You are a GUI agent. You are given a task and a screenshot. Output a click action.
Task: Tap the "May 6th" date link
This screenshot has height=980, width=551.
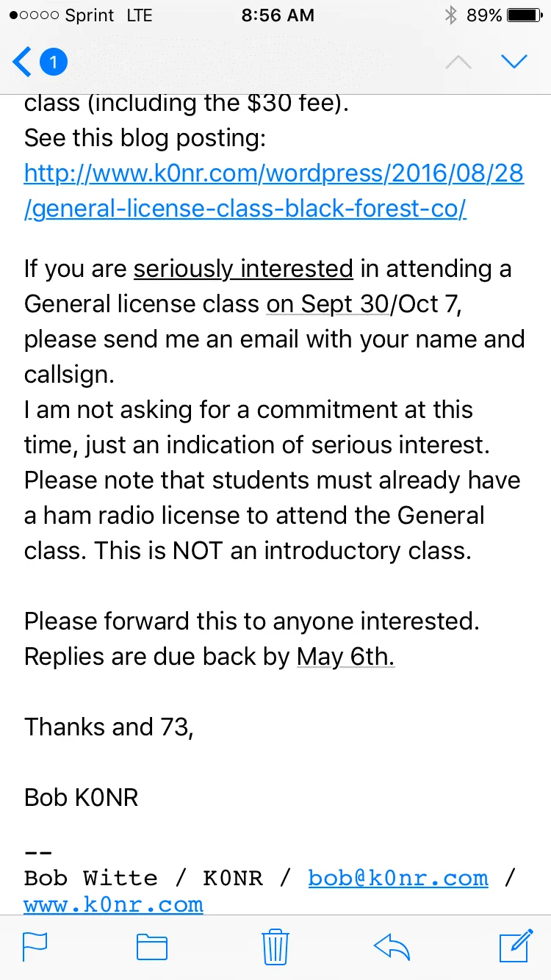345,656
